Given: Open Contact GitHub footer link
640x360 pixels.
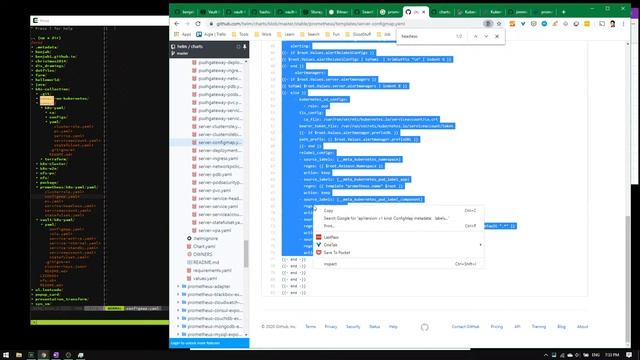Looking at the screenshot, I should 465,327.
